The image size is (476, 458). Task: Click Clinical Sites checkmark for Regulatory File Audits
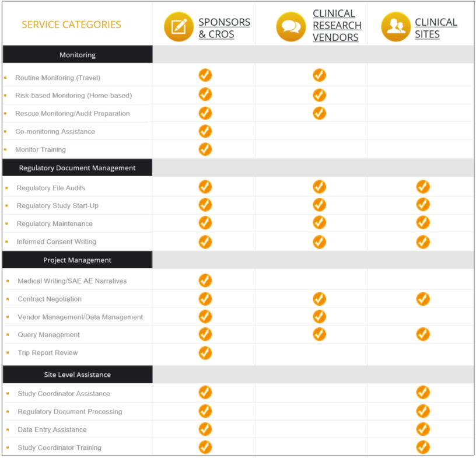click(x=423, y=187)
